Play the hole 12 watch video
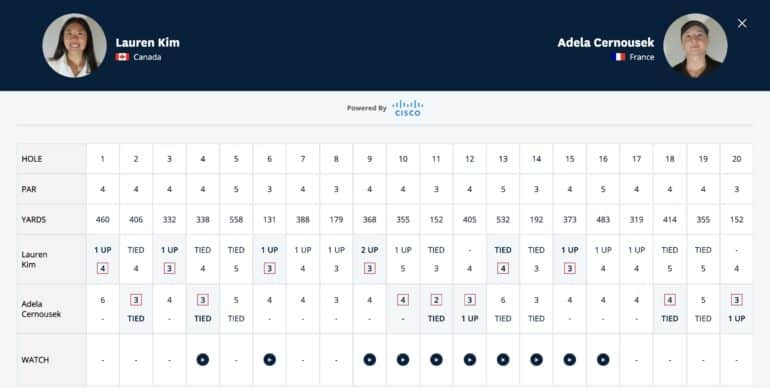Viewport: 770px width, 388px height. pos(469,360)
